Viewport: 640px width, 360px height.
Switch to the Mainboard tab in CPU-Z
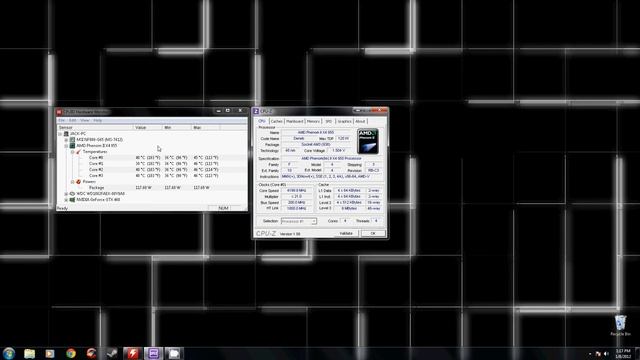tap(294, 122)
